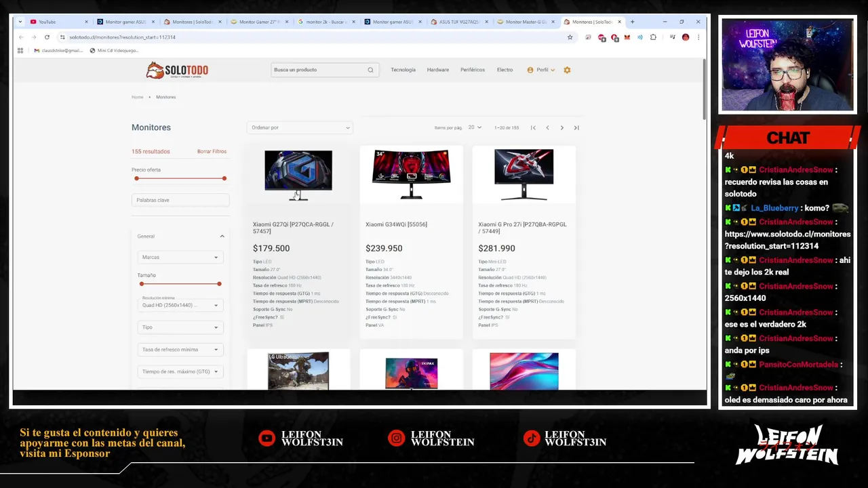Click the Precio oferta left slider handle
868x488 pixels.
136,178
